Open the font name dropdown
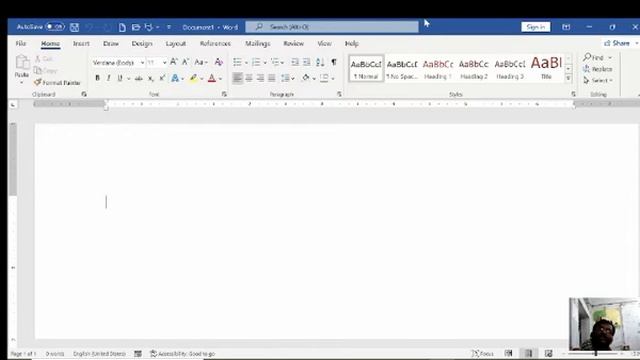The height and width of the screenshot is (360, 640). [142, 62]
